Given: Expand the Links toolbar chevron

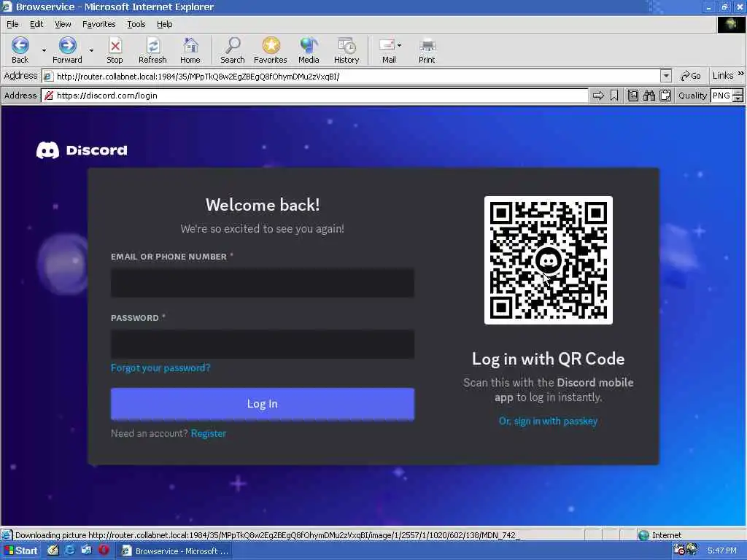Looking at the screenshot, I should (741, 74).
